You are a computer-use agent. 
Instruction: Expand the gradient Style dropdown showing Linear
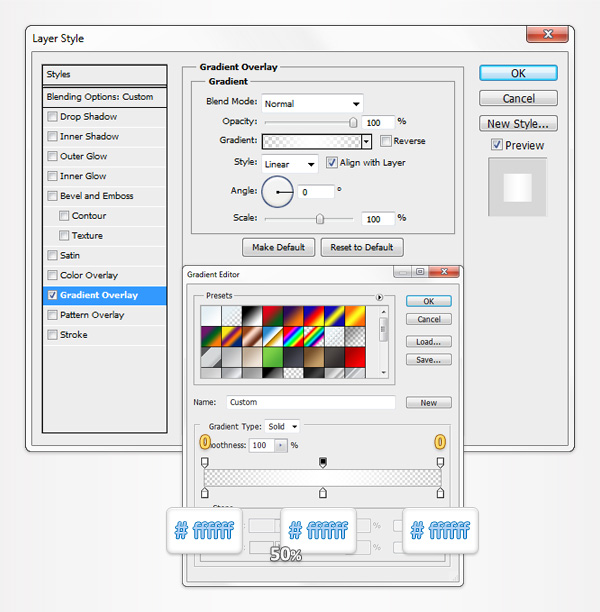pyautogui.click(x=289, y=163)
